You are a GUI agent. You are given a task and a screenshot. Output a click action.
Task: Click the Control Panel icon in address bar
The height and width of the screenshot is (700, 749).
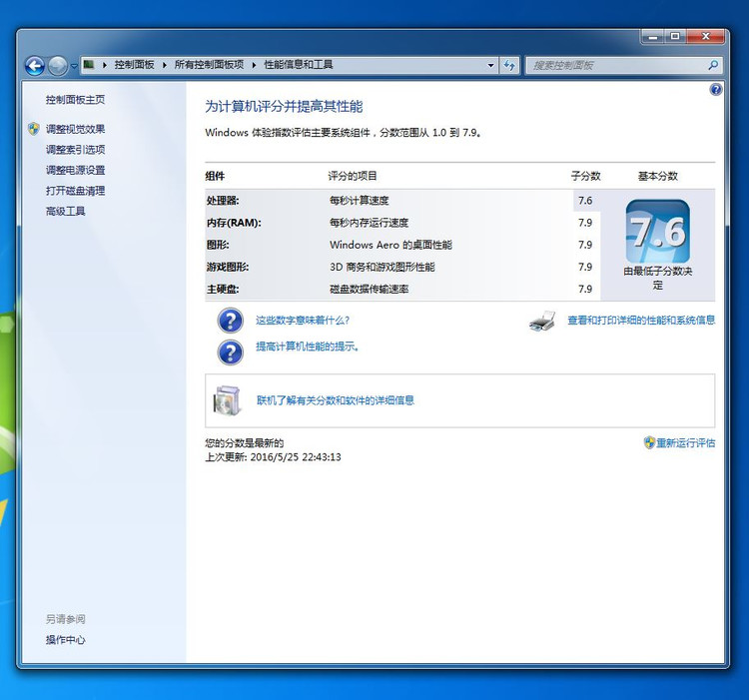[x=89, y=65]
